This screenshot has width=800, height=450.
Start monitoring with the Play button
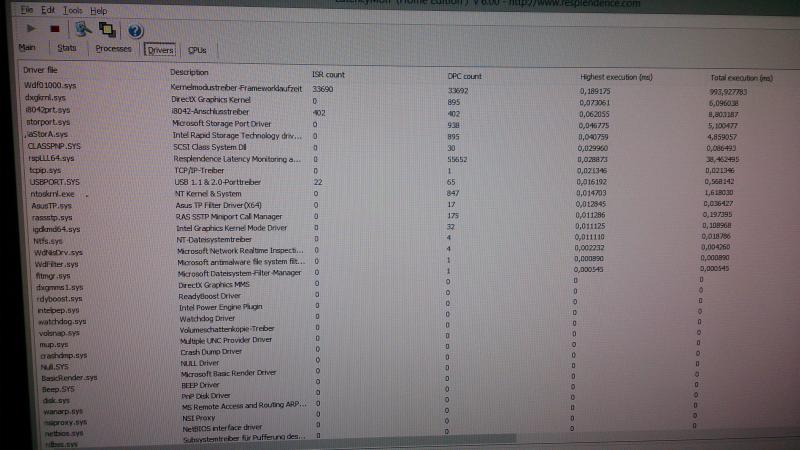coord(31,29)
